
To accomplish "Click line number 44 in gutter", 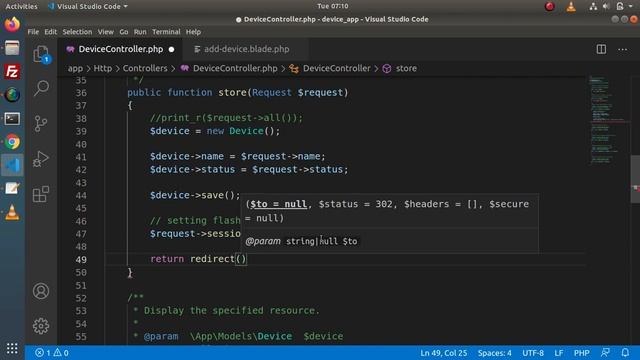I will click(81, 196).
